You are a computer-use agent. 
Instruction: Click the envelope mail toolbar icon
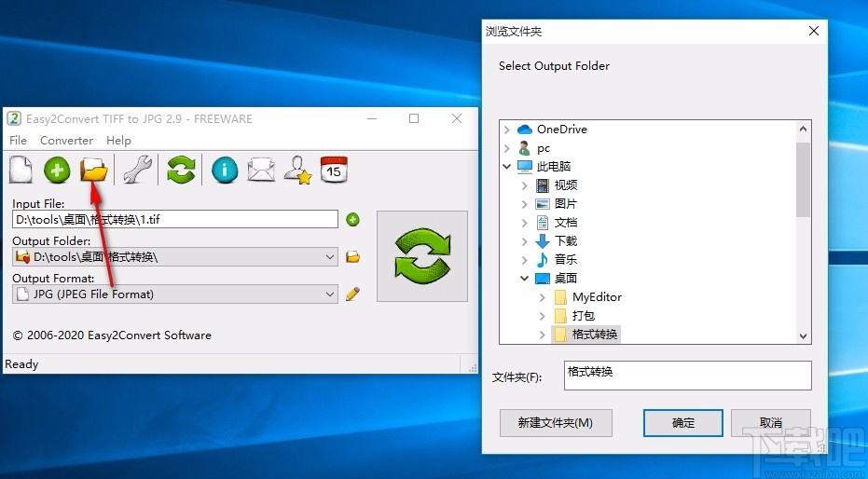[x=261, y=170]
